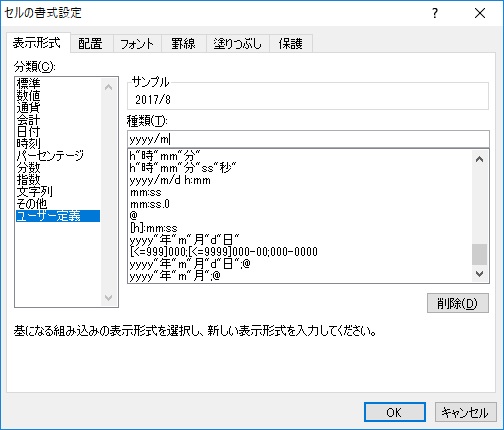504x430 pixels.
Task: Confirm with the OK button
Action: coord(395,412)
